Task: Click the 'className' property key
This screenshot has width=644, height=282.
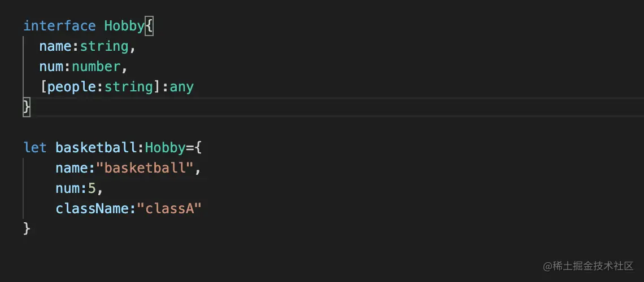Action: tap(92, 209)
